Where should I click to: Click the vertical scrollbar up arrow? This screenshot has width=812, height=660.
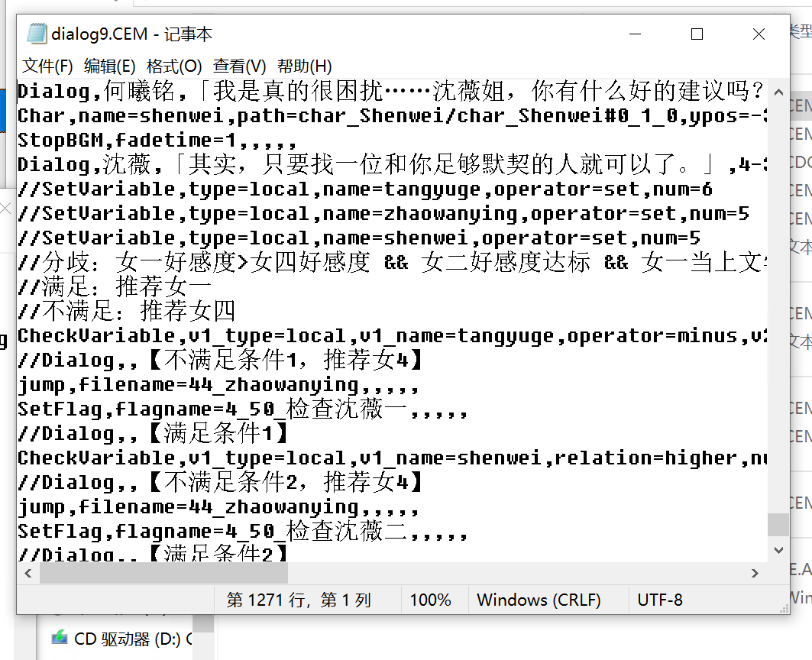click(778, 92)
